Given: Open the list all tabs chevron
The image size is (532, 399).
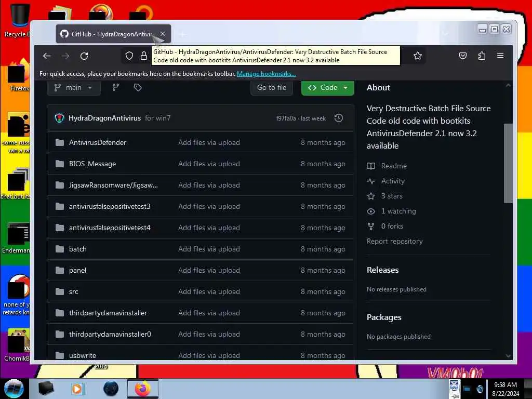Looking at the screenshot, I should (445, 34).
